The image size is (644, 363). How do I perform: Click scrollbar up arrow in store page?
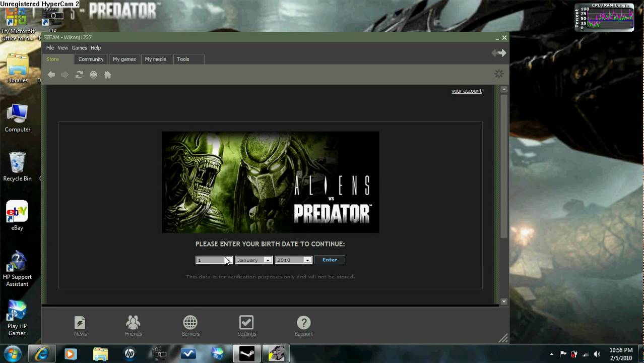[504, 90]
